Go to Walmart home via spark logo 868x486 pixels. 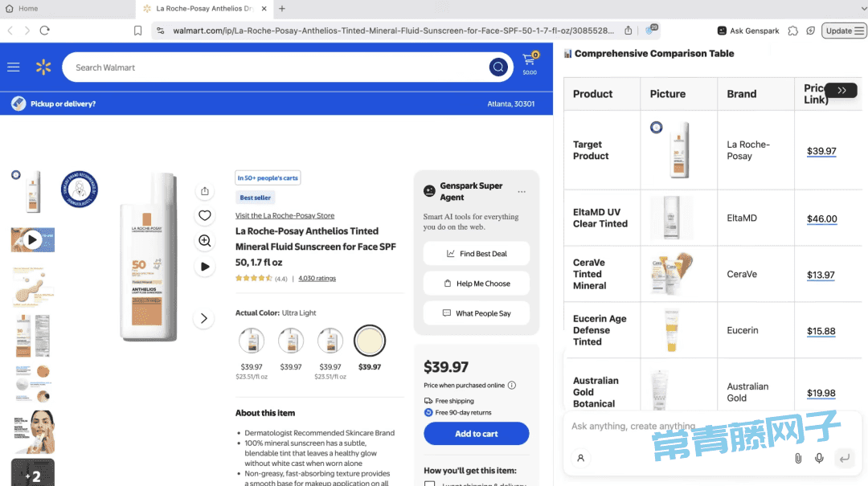(43, 67)
